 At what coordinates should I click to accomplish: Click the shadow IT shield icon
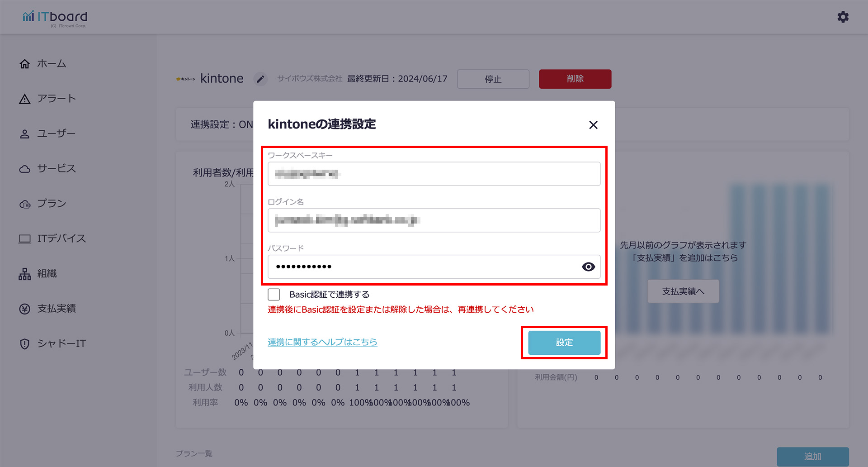[x=25, y=344]
